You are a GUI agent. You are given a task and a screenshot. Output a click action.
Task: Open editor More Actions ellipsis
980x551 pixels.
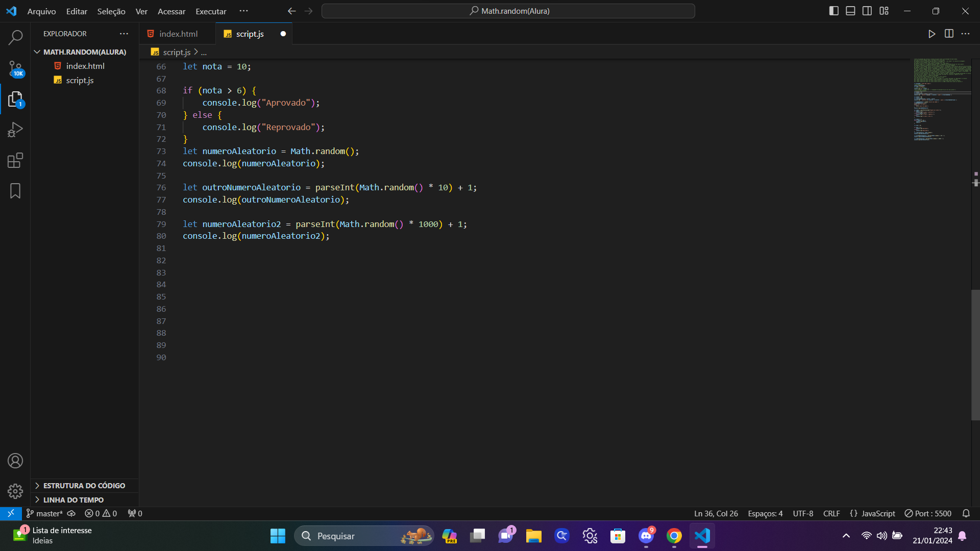(x=965, y=34)
